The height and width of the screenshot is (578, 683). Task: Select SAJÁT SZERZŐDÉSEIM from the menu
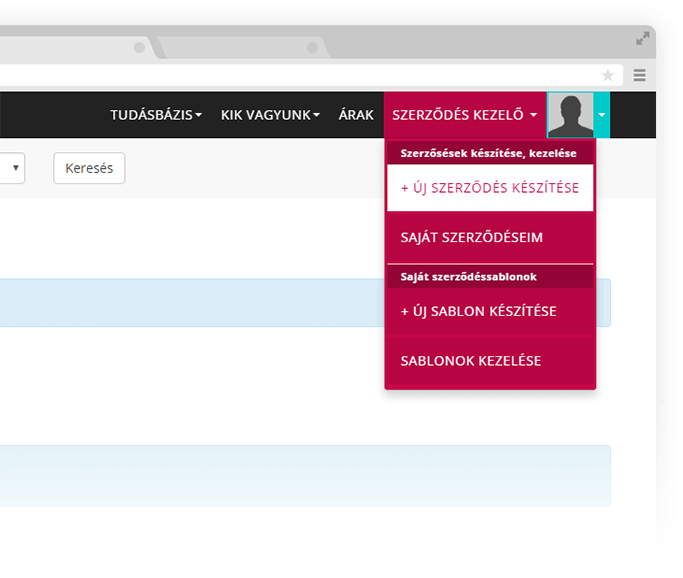tap(457, 237)
